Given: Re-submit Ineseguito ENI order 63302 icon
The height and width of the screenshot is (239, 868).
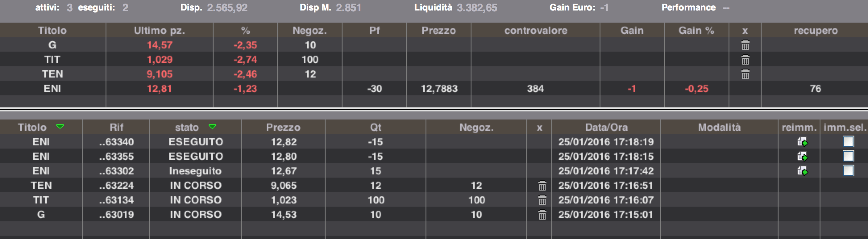Looking at the screenshot, I should pyautogui.click(x=802, y=171).
